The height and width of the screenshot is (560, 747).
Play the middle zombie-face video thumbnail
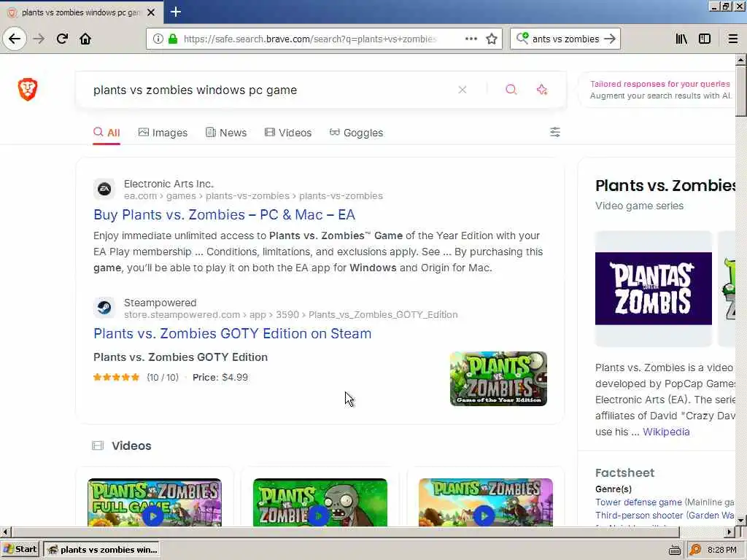pos(320,502)
